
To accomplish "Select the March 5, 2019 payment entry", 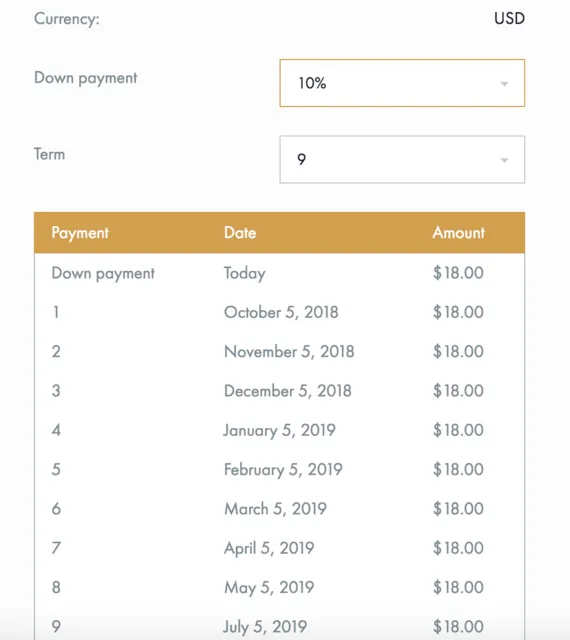I will [279, 509].
